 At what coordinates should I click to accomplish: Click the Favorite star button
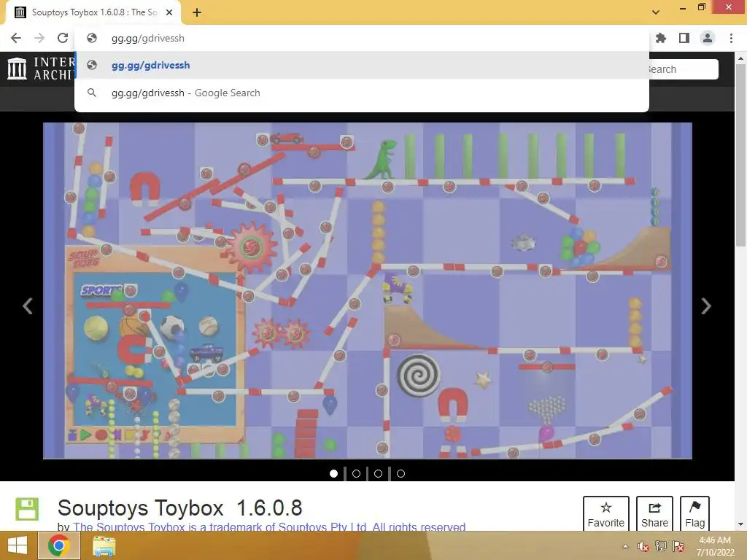pyautogui.click(x=606, y=513)
